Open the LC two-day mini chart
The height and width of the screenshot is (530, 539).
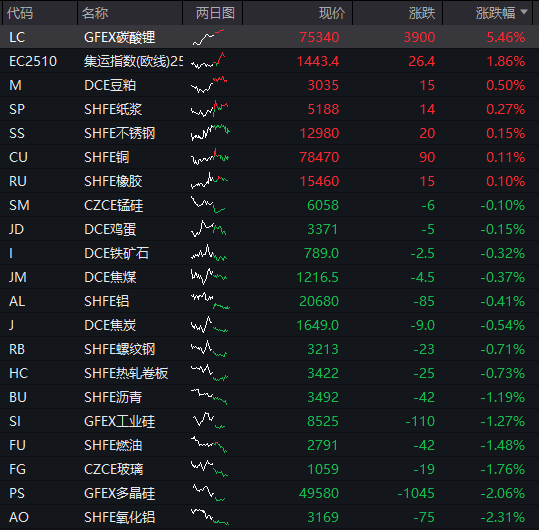209,37
